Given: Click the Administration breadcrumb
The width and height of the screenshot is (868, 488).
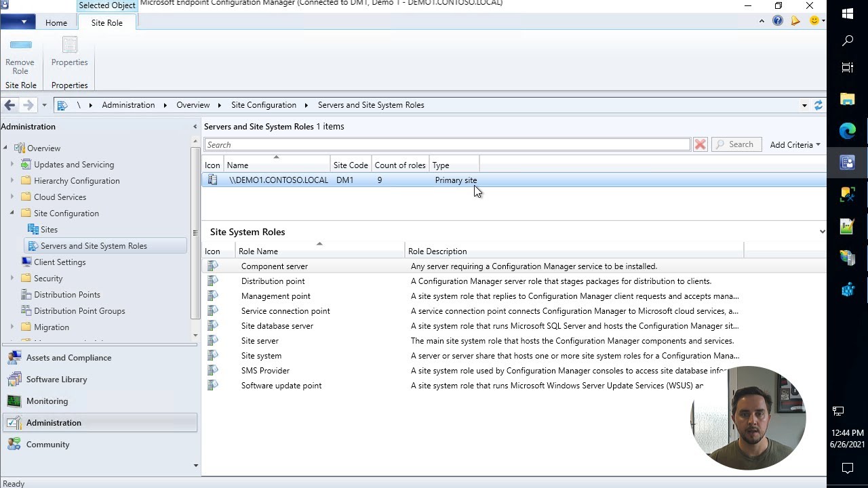Looking at the screenshot, I should pyautogui.click(x=128, y=105).
